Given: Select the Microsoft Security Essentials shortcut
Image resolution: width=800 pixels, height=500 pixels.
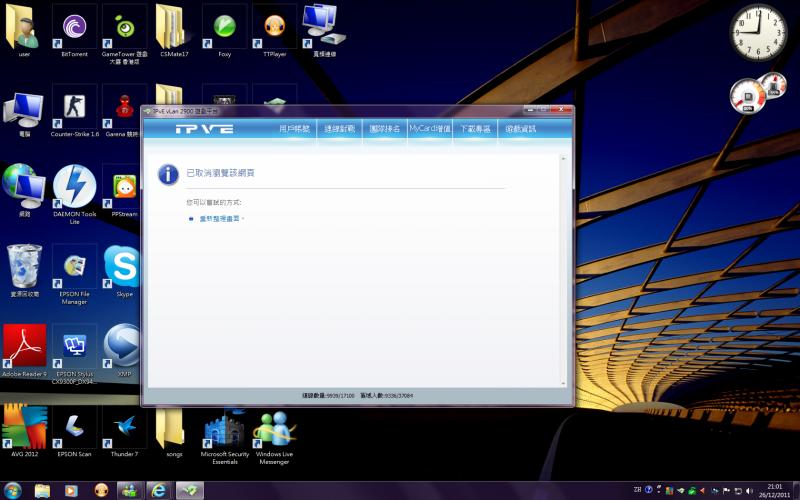Looking at the screenshot, I should 224,435.
